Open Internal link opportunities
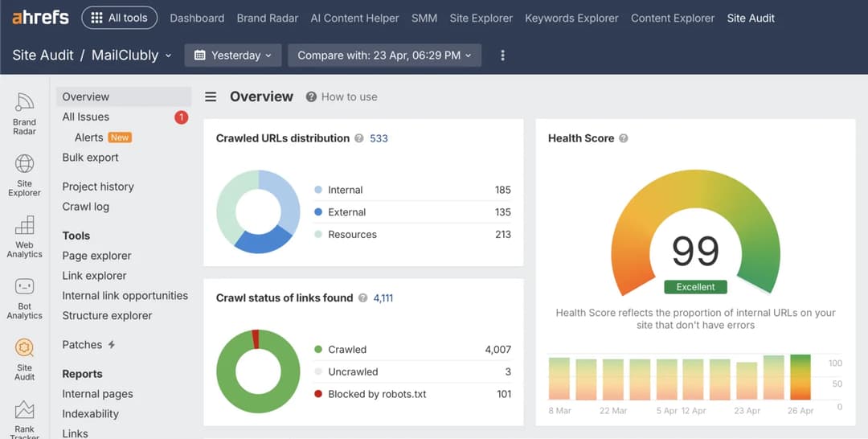 (x=125, y=296)
